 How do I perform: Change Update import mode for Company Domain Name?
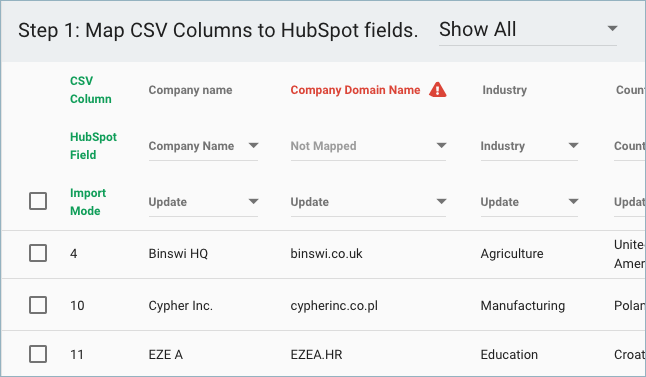point(368,202)
